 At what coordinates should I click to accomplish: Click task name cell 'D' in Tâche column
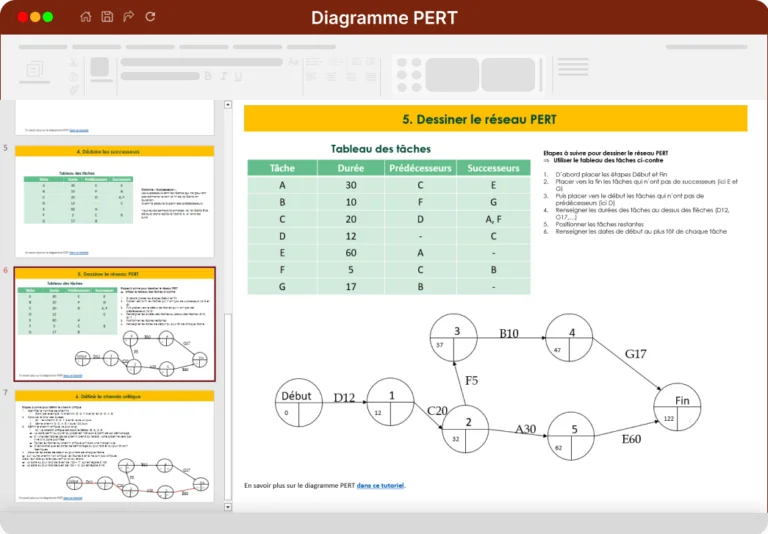coord(282,236)
